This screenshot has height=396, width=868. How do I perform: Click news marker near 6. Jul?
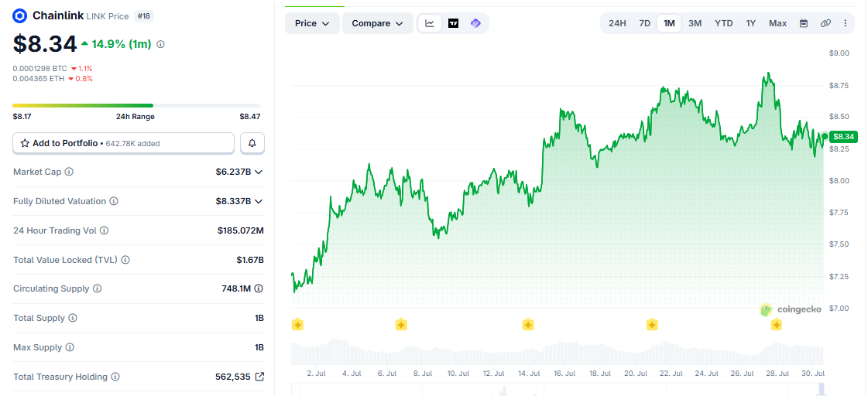tap(401, 325)
